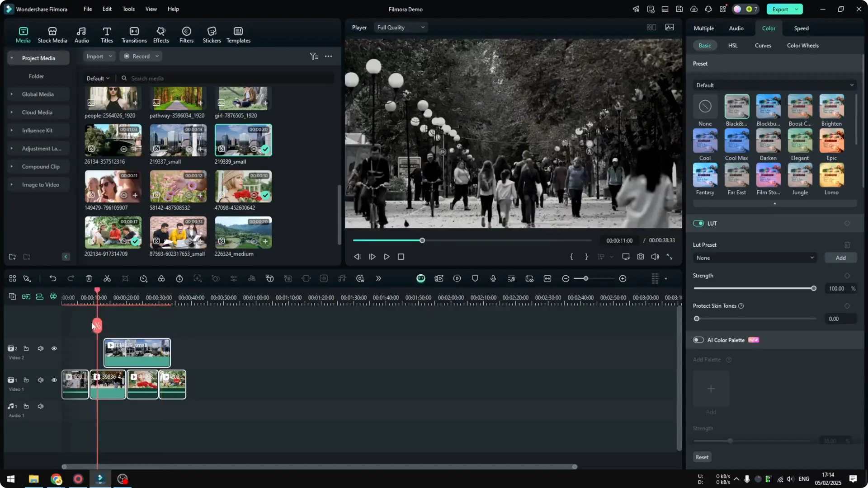
Task: Open the Full Quality player dropdown
Action: coord(401,27)
